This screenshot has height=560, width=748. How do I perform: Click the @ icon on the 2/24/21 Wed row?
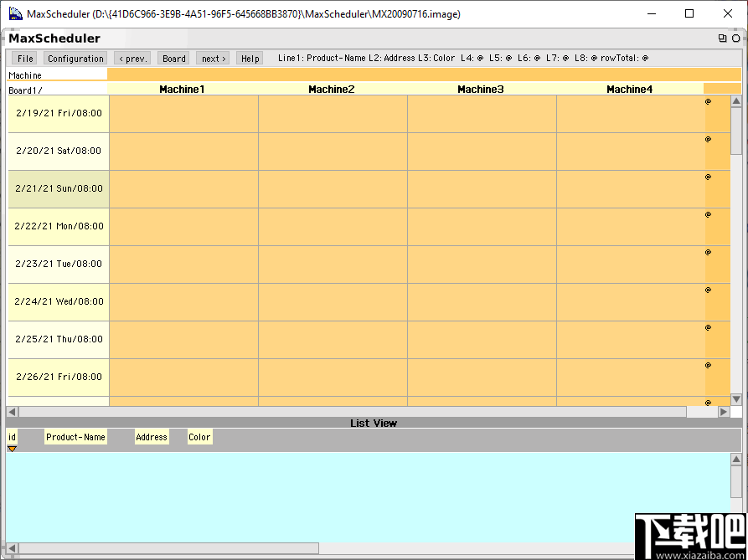[708, 290]
